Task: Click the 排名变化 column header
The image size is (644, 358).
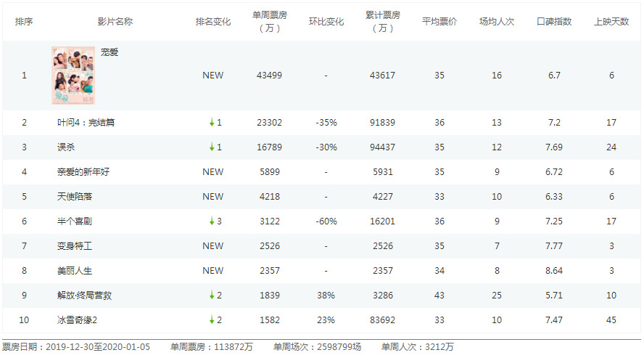Action: (212, 21)
